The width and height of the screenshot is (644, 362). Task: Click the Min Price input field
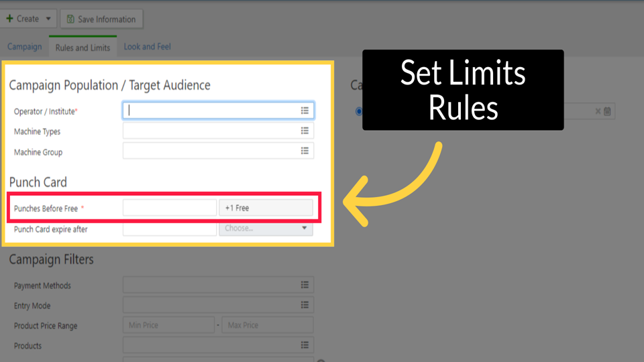pos(168,325)
